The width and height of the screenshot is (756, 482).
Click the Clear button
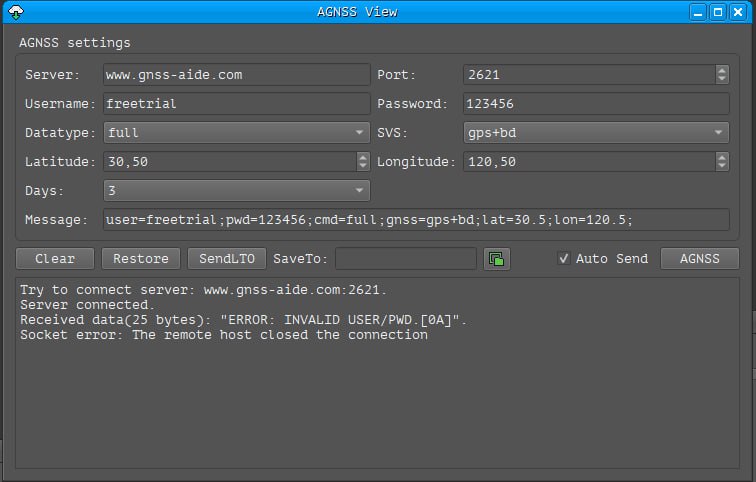pyautogui.click(x=55, y=259)
